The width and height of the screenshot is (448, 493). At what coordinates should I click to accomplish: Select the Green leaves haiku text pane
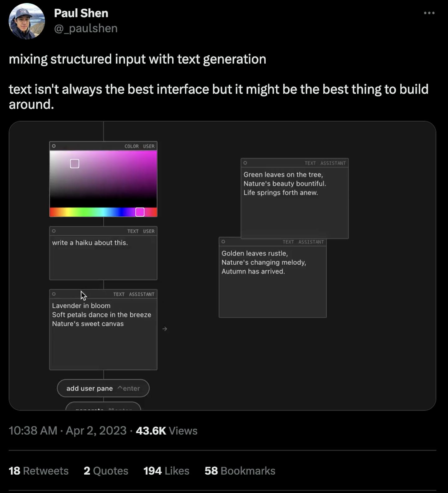(x=294, y=202)
